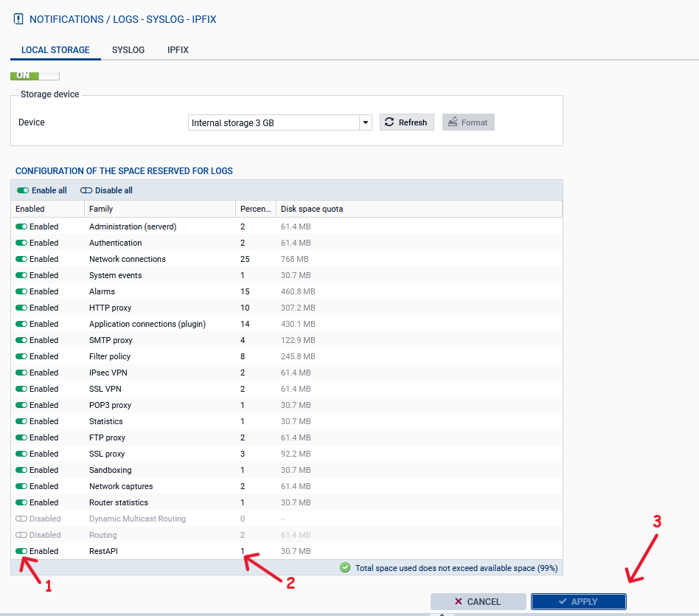699x616 pixels.
Task: Toggle the local storage ON switch
Action: [35, 75]
